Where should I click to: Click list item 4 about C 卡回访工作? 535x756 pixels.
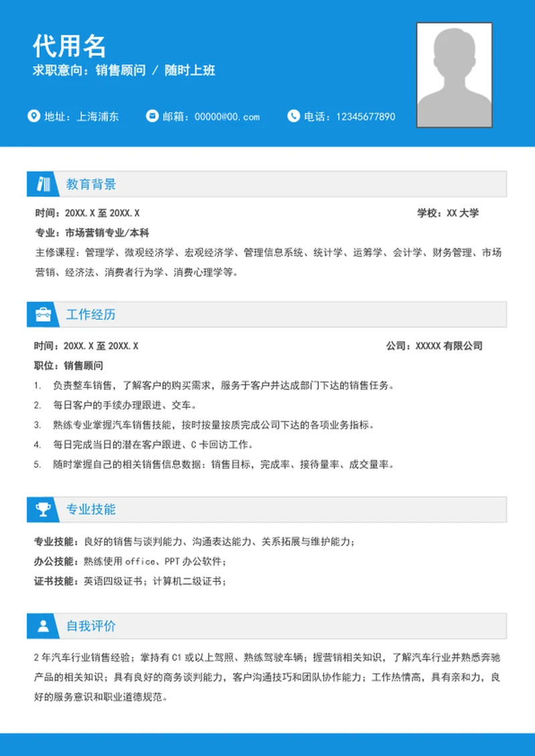(144, 444)
